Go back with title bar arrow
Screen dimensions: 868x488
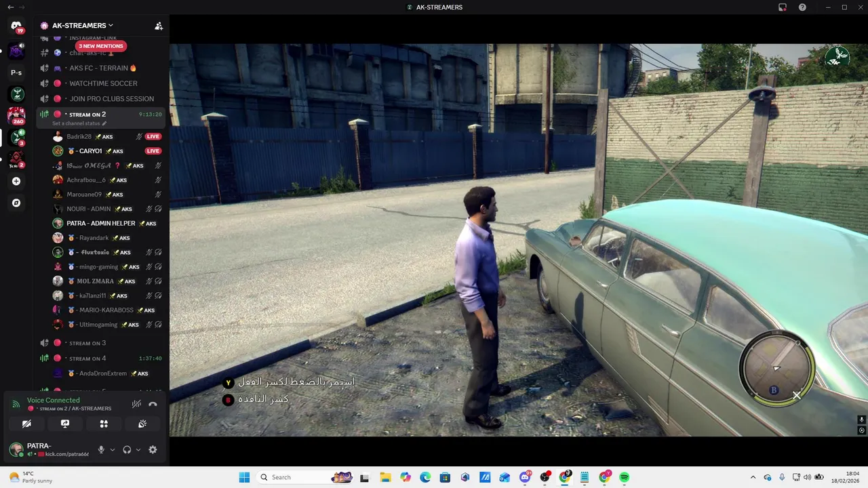pyautogui.click(x=9, y=7)
